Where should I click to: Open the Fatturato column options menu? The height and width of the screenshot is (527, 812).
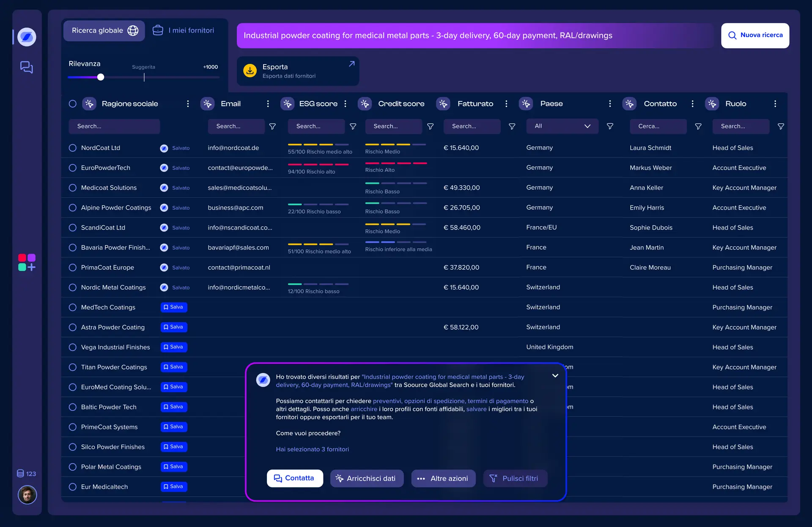click(x=506, y=104)
